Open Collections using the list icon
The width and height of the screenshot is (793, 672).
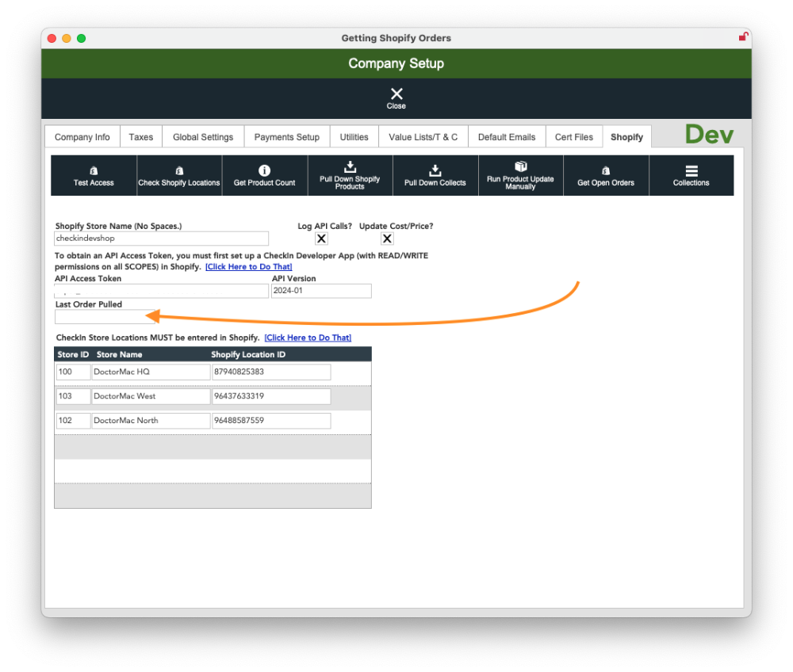pos(691,170)
